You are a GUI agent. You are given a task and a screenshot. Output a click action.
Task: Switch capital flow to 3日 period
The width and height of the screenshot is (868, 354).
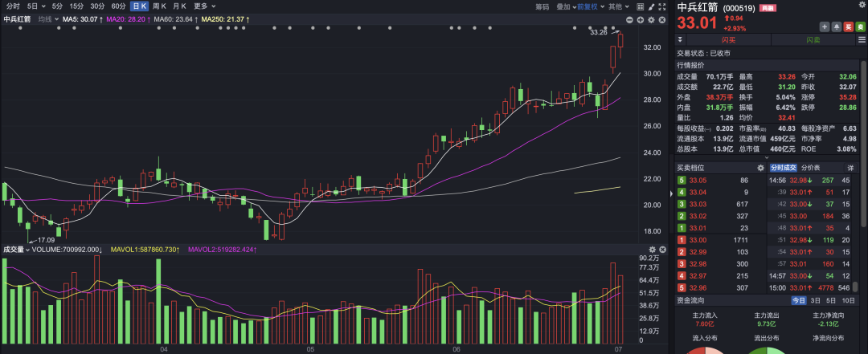click(815, 300)
